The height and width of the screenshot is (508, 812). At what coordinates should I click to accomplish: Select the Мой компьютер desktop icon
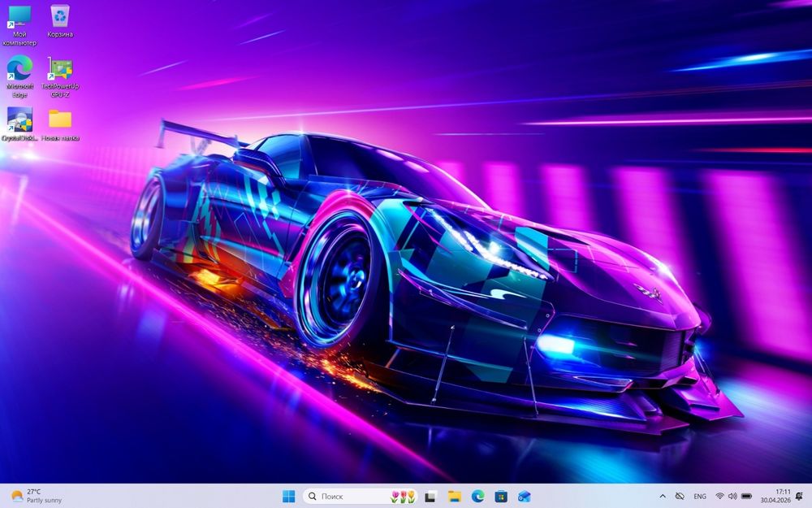(19, 25)
